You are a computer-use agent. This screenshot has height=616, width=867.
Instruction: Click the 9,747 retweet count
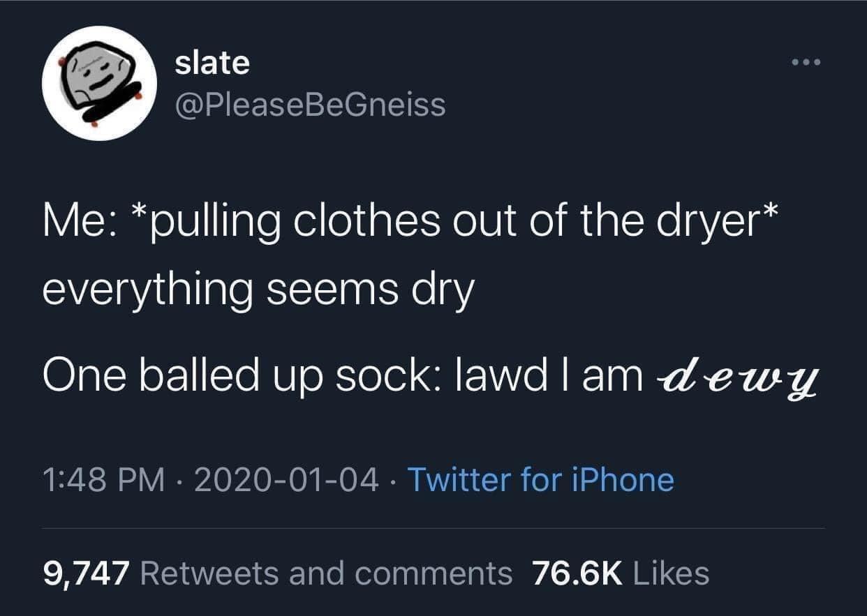(86, 573)
